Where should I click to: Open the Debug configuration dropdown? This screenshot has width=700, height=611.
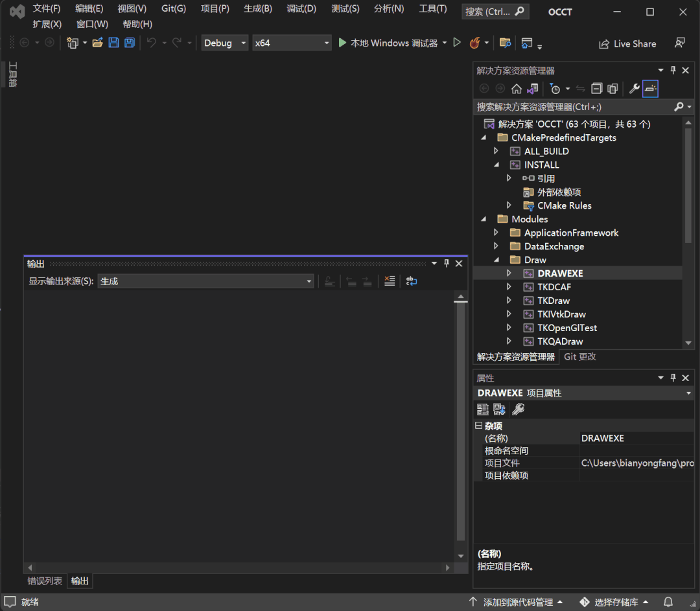pyautogui.click(x=224, y=43)
